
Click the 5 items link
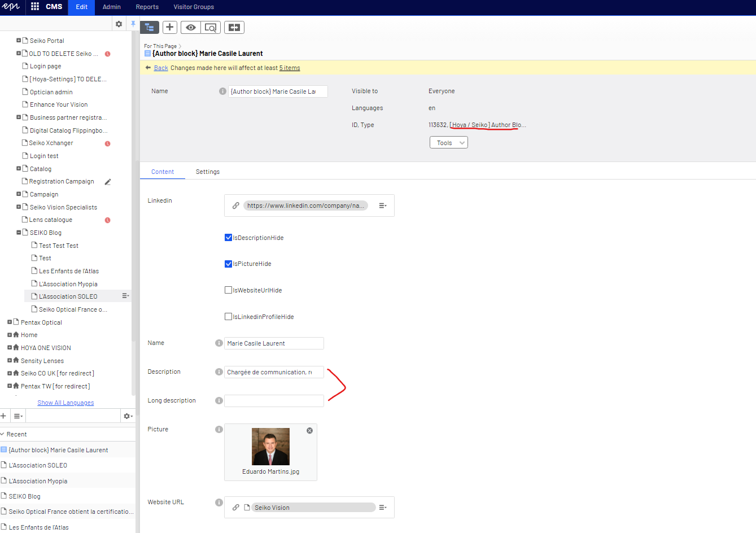tap(290, 68)
